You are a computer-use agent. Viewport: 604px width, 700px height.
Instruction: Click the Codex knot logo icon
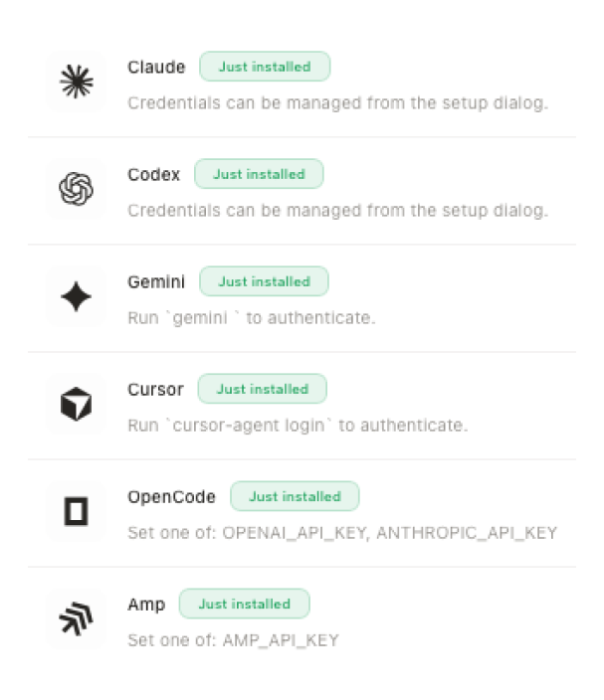[x=76, y=189]
